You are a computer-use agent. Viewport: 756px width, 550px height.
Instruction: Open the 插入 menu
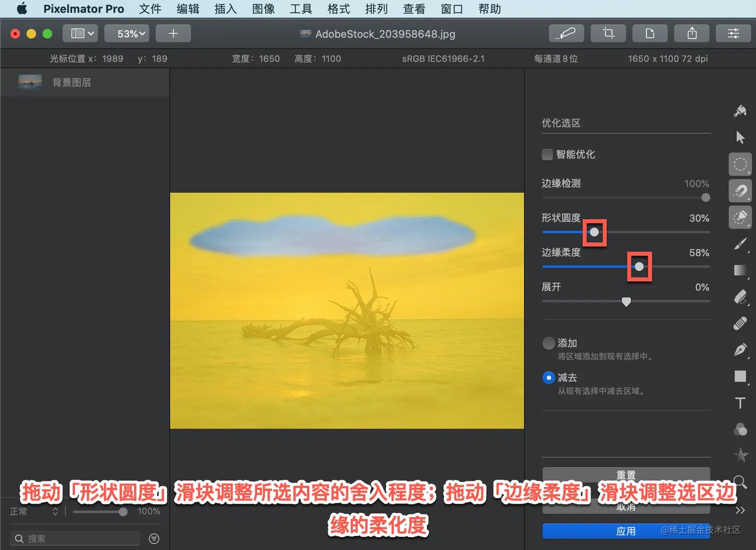point(225,9)
